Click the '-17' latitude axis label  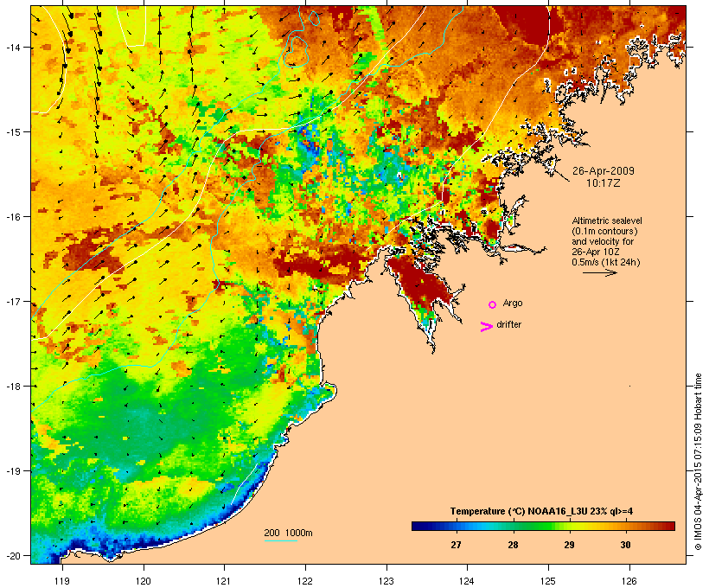click(12, 301)
